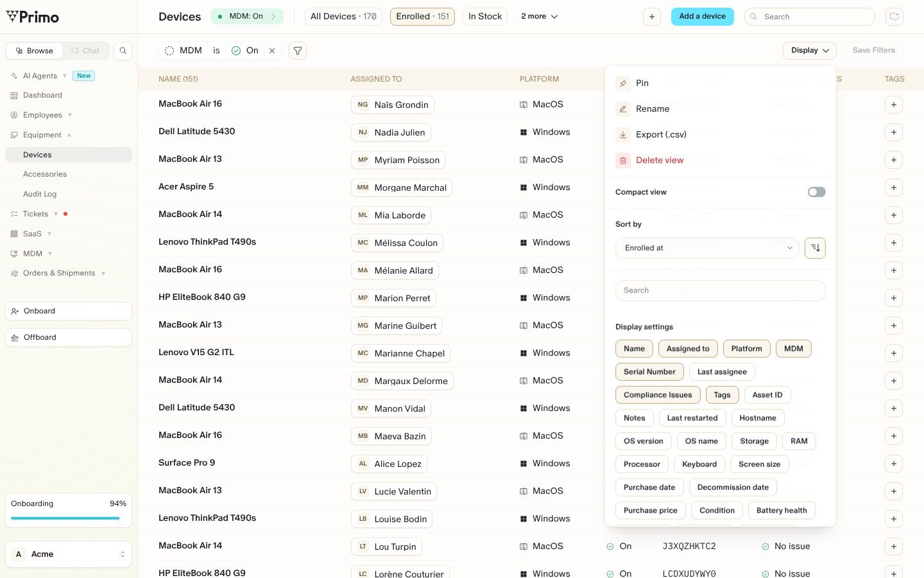Click the Add a device button
The width and height of the screenshot is (924, 578).
pos(703,17)
